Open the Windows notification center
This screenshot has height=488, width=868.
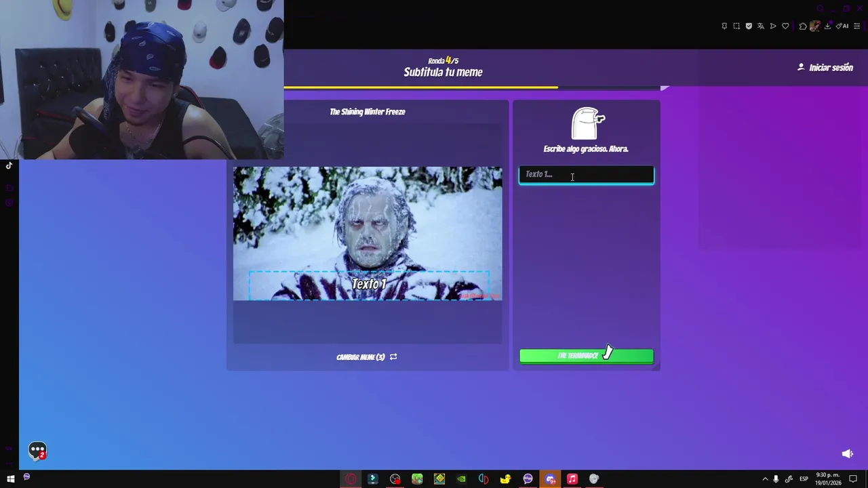coord(853,479)
